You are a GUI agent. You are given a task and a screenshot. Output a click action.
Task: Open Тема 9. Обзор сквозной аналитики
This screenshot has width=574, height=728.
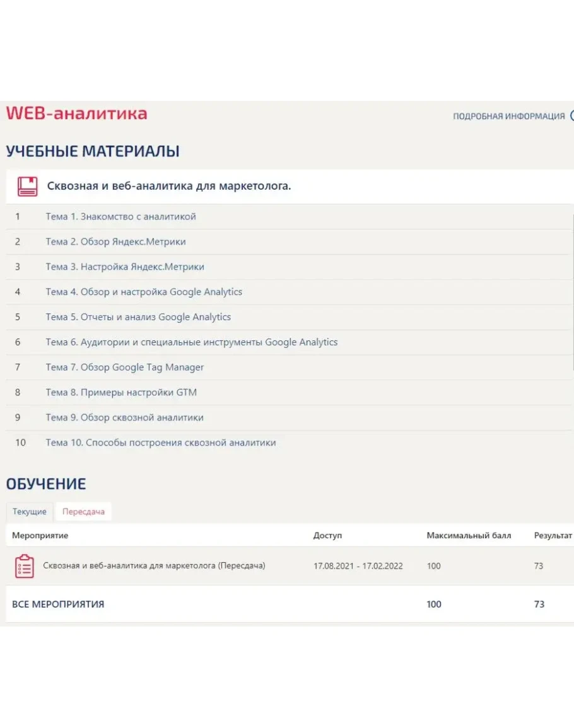point(124,418)
